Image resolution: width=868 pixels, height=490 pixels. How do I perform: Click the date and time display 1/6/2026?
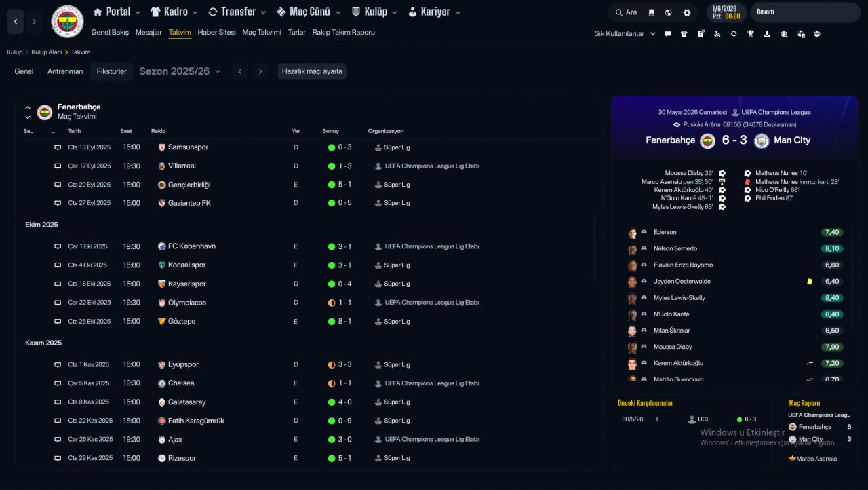(x=726, y=12)
